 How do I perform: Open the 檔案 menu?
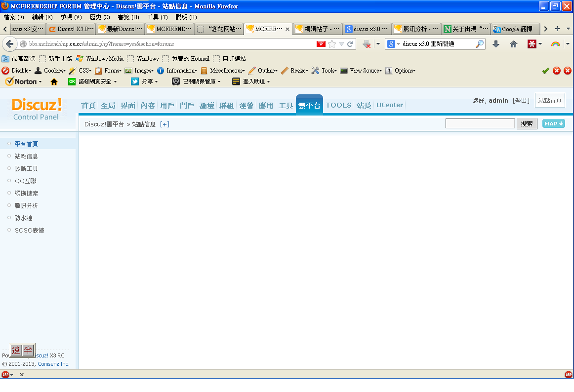(x=13, y=17)
